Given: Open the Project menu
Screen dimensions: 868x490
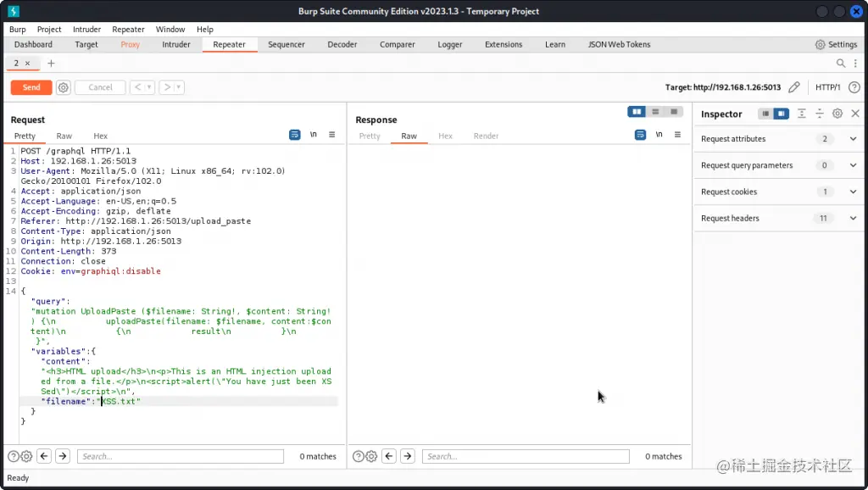Looking at the screenshot, I should [49, 30].
